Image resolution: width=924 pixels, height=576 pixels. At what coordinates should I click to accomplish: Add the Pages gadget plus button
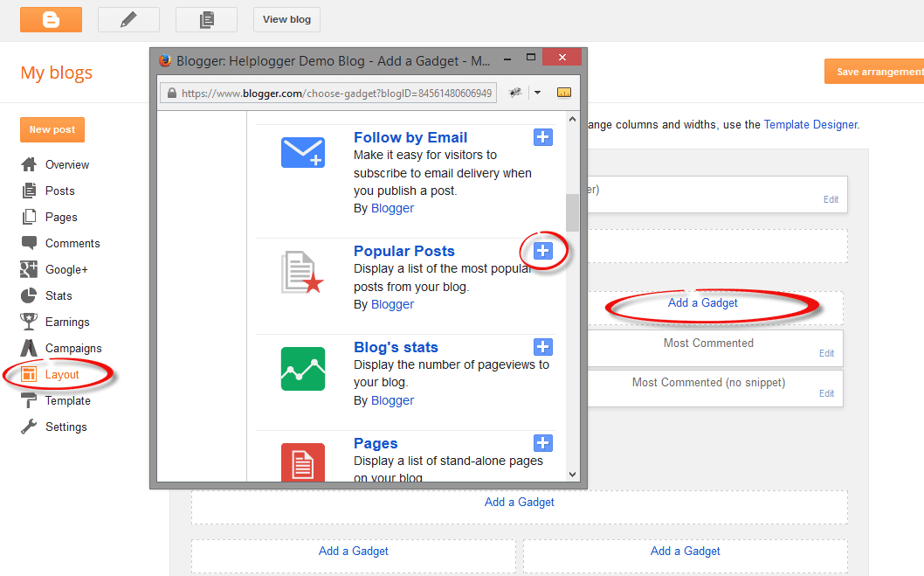coord(542,443)
